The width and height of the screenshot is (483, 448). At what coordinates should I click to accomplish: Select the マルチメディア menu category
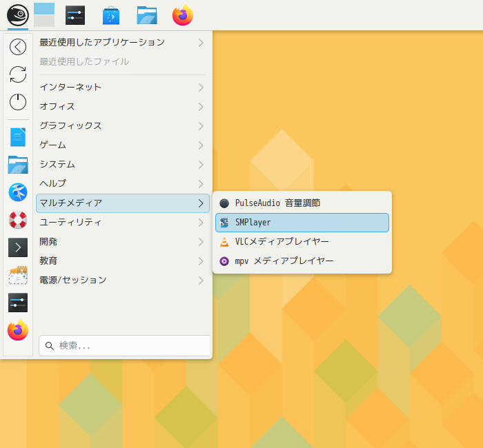tap(123, 203)
